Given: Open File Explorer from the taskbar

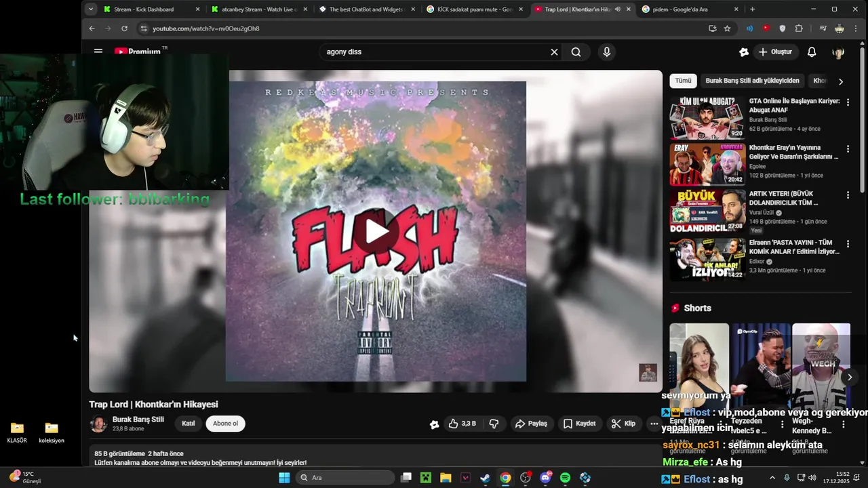Looking at the screenshot, I should (x=446, y=478).
